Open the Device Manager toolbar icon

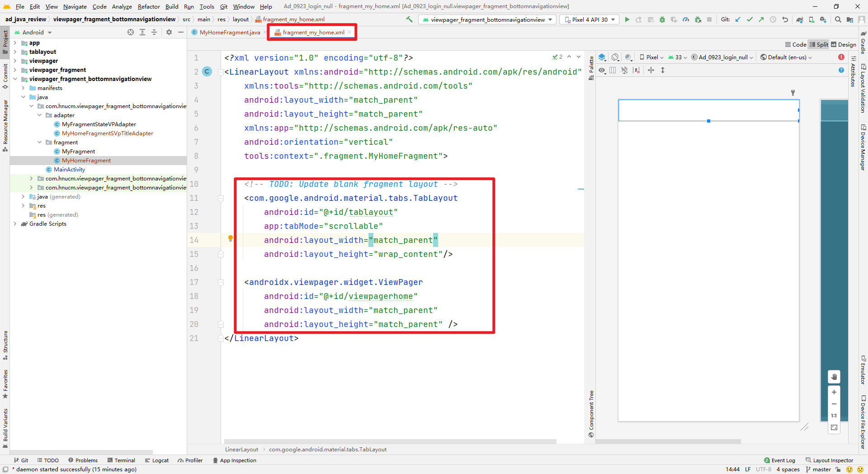point(811,19)
